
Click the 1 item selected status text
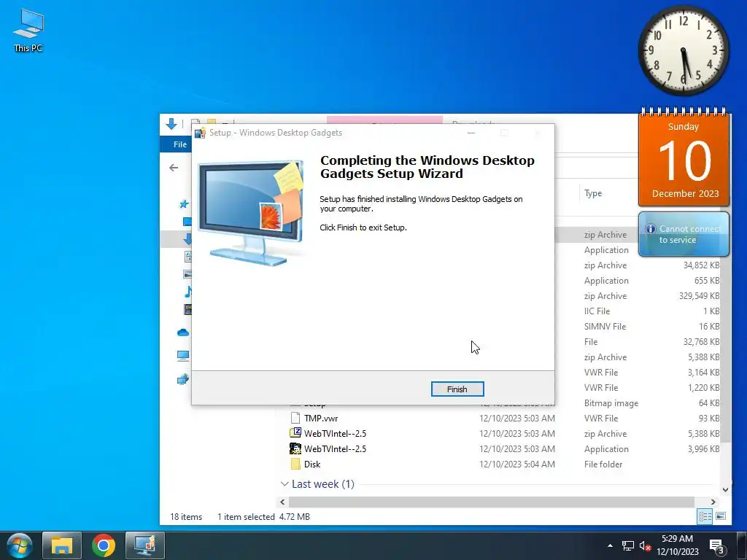coord(246,517)
